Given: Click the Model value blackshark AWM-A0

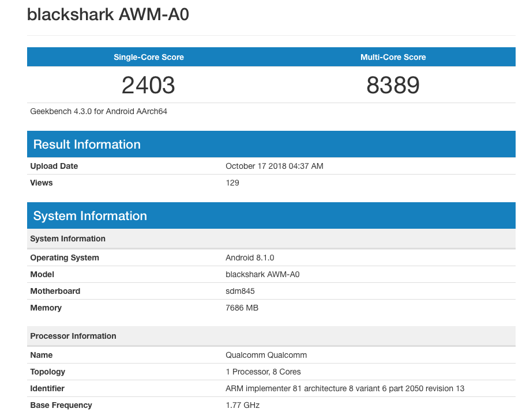Looking at the screenshot, I should click(x=262, y=274).
